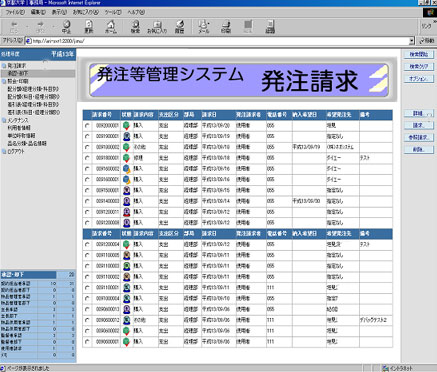
Task: Open the ヘルプ(H) menu
Action: [x=136, y=12]
